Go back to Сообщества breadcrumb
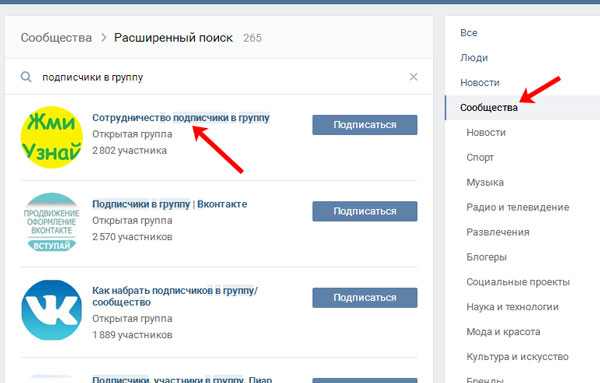Viewport: 600px width, 383px height. pyautogui.click(x=56, y=38)
